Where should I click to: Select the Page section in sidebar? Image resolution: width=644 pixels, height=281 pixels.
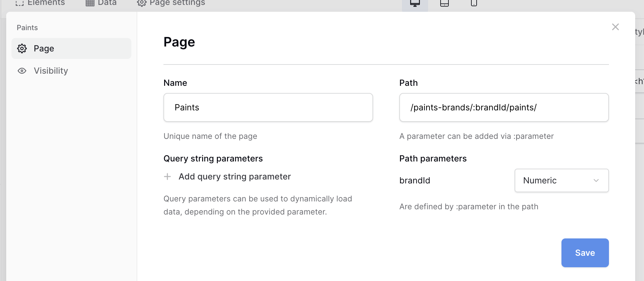[x=71, y=48]
